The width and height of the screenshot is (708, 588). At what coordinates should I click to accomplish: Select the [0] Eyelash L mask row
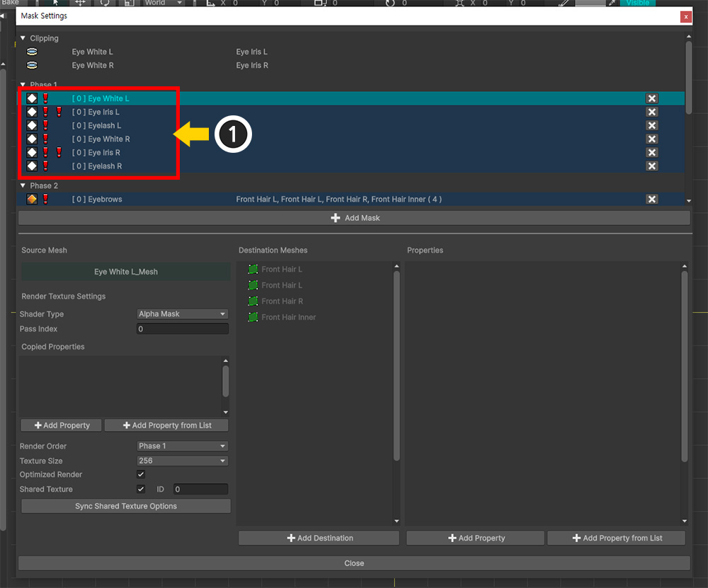pos(351,125)
